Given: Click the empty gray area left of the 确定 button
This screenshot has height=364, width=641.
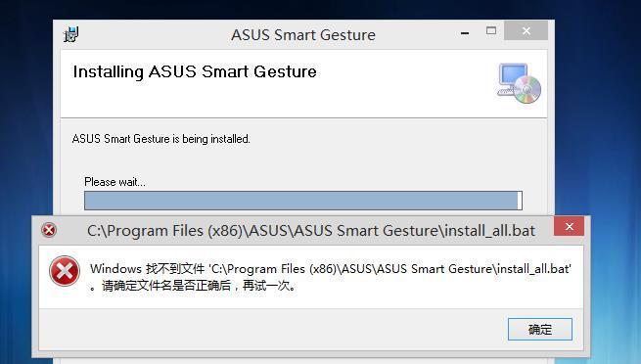Looking at the screenshot, I should 270,330.
